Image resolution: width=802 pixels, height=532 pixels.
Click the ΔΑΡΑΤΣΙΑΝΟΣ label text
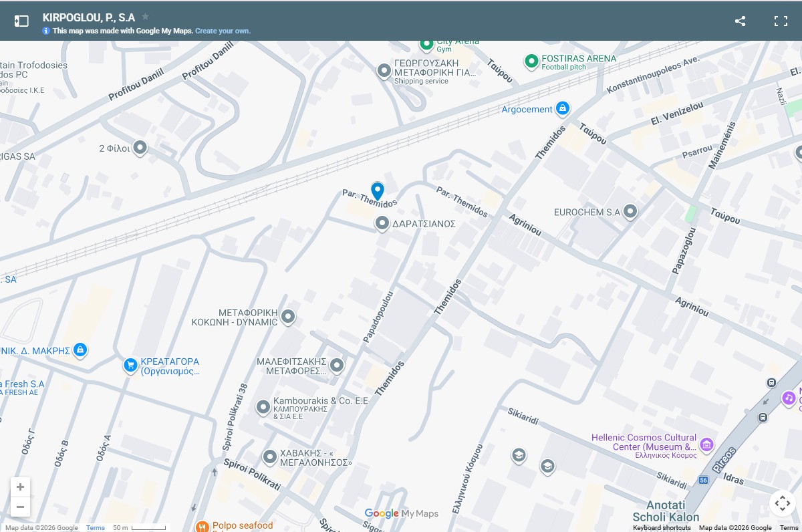(424, 224)
